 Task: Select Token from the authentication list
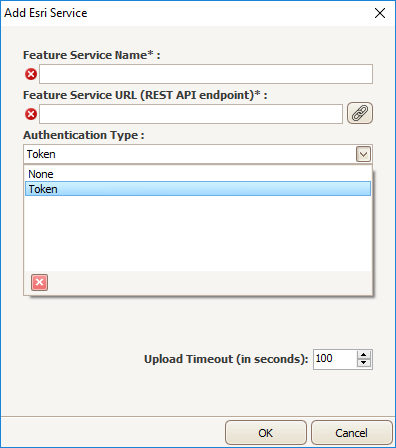198,189
